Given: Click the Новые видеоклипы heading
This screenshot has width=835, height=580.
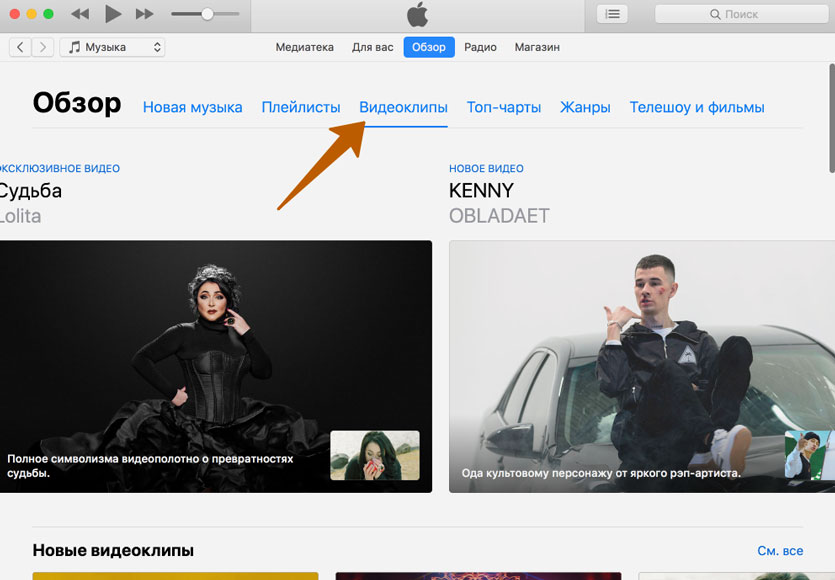Looking at the screenshot, I should 113,550.
